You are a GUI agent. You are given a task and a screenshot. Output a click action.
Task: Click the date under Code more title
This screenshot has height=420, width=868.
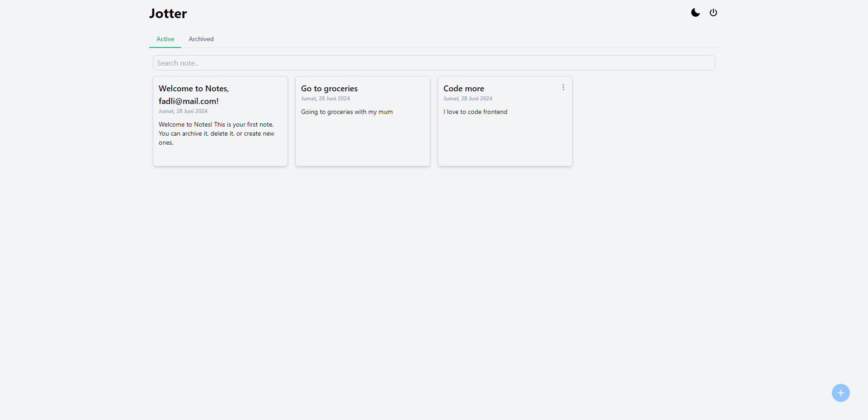click(x=467, y=99)
